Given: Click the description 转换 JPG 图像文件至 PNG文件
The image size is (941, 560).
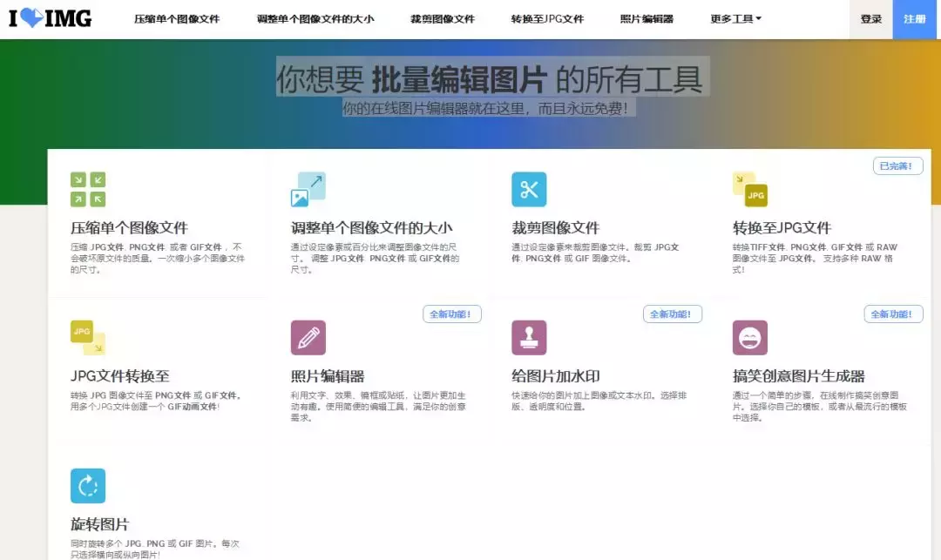Looking at the screenshot, I should [x=155, y=401].
